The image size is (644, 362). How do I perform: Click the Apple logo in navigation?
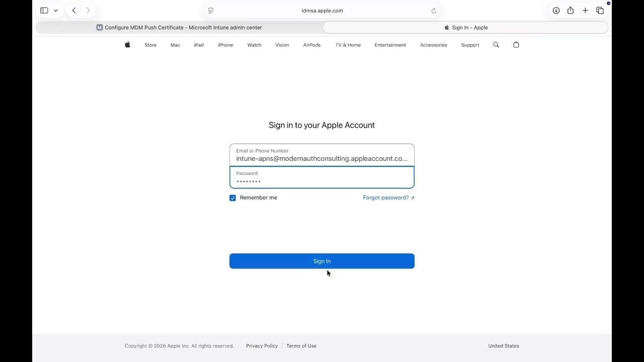pos(127,45)
